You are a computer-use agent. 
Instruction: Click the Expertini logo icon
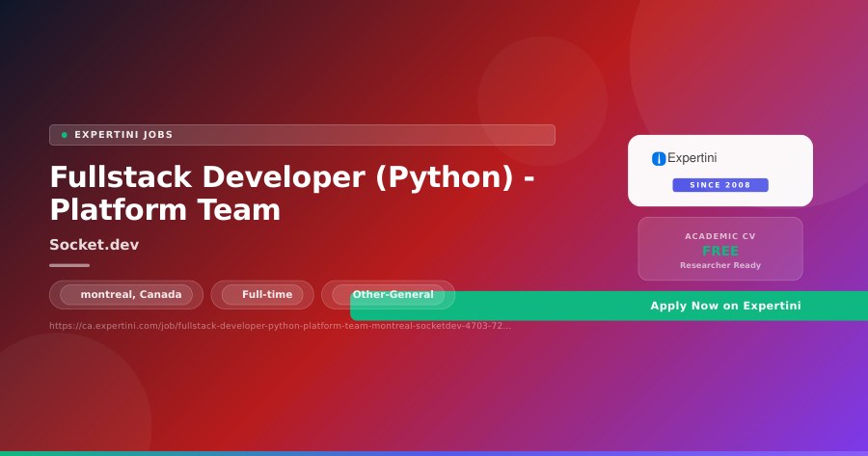659,159
